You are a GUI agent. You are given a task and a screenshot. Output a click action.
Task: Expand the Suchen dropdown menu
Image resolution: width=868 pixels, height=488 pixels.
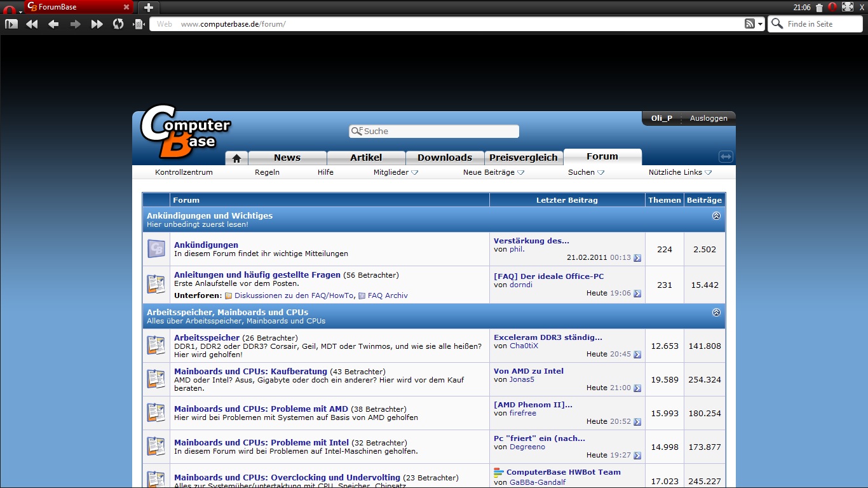pyautogui.click(x=586, y=172)
